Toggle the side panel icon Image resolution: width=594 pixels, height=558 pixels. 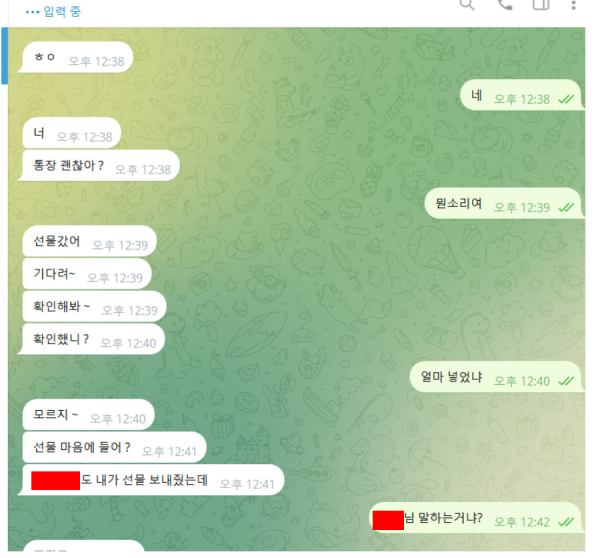point(541,5)
